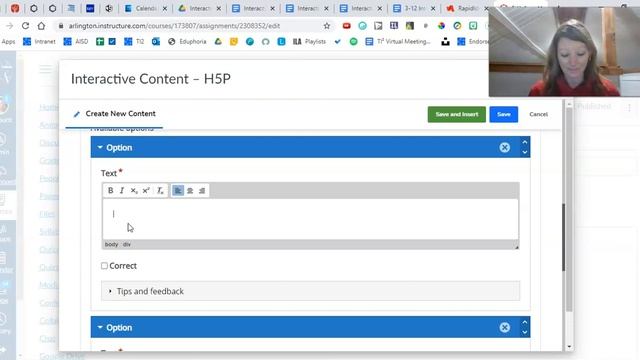Screen dimensions: 640x360
Task: Switch to the Google Drive Interact tab
Action: tap(199, 8)
